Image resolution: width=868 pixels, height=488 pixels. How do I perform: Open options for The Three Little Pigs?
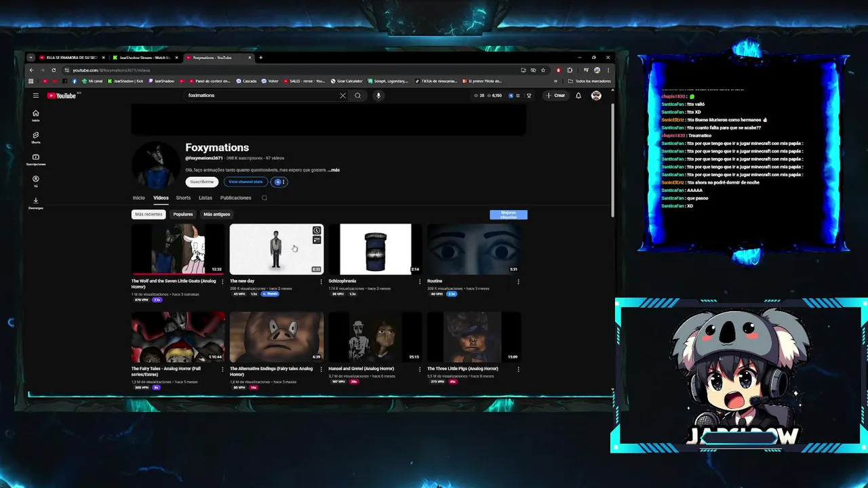(x=518, y=369)
